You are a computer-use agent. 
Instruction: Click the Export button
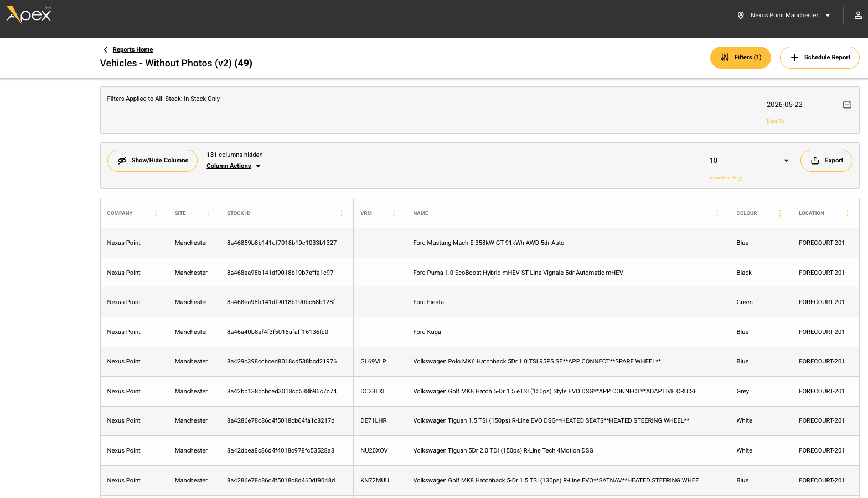826,161
